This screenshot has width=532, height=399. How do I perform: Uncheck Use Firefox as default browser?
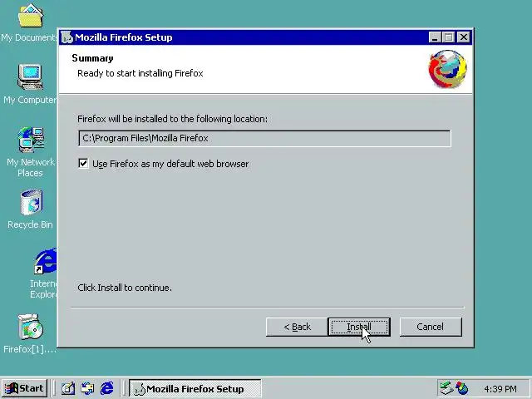tap(83, 164)
